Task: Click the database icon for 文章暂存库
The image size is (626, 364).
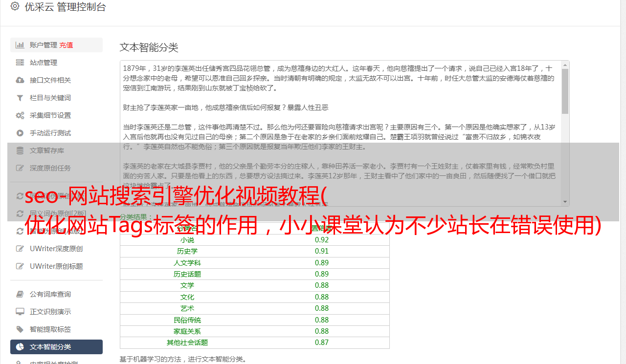Action: 20,150
